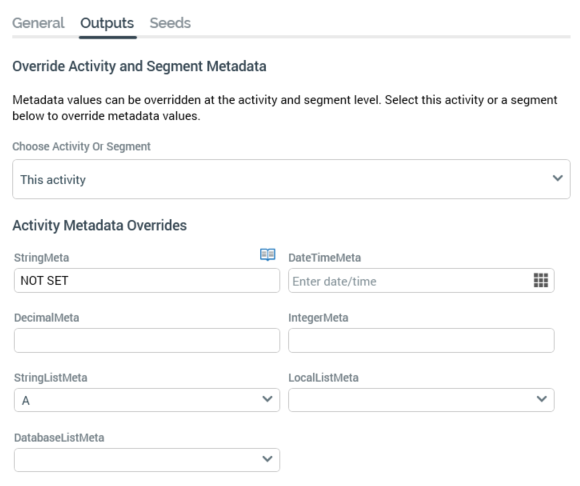Click the Choose Activity Or Segment label
This screenshot has width=580, height=486.
click(81, 146)
